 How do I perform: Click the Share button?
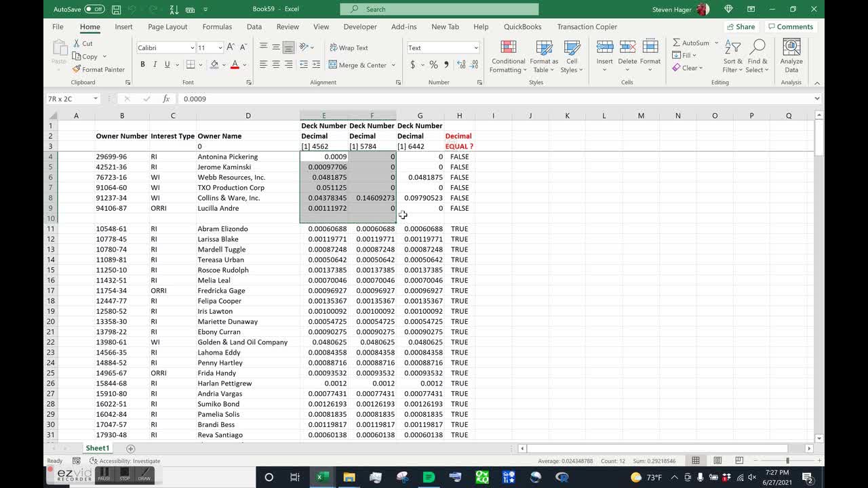(x=740, y=27)
